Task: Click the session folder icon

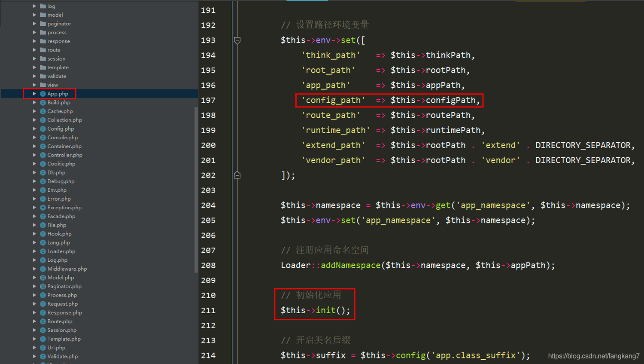Action: coord(43,58)
